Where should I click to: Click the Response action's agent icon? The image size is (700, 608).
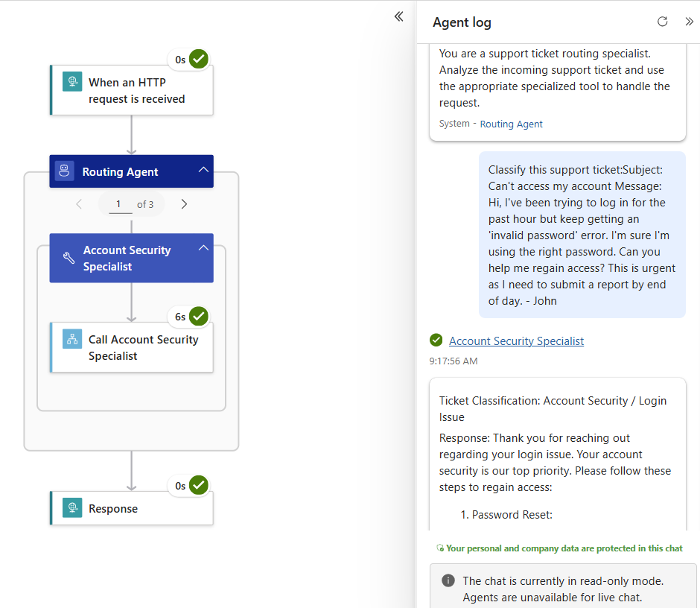[71, 507]
